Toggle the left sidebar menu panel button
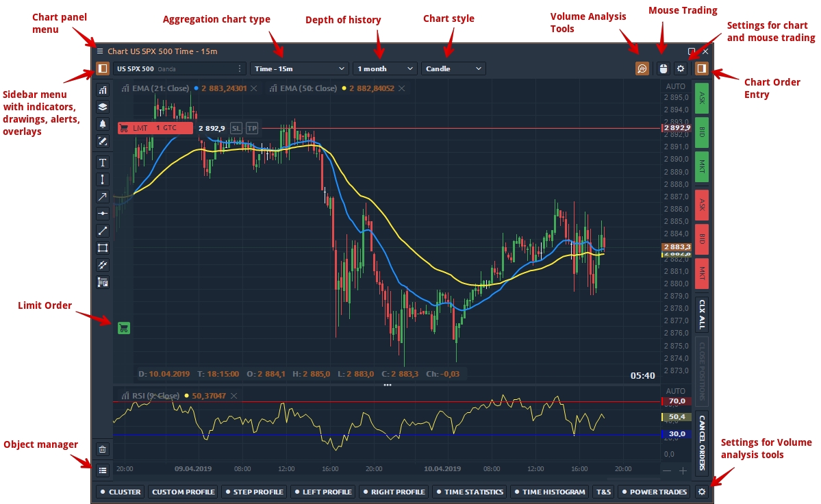The image size is (821, 504). coord(103,68)
